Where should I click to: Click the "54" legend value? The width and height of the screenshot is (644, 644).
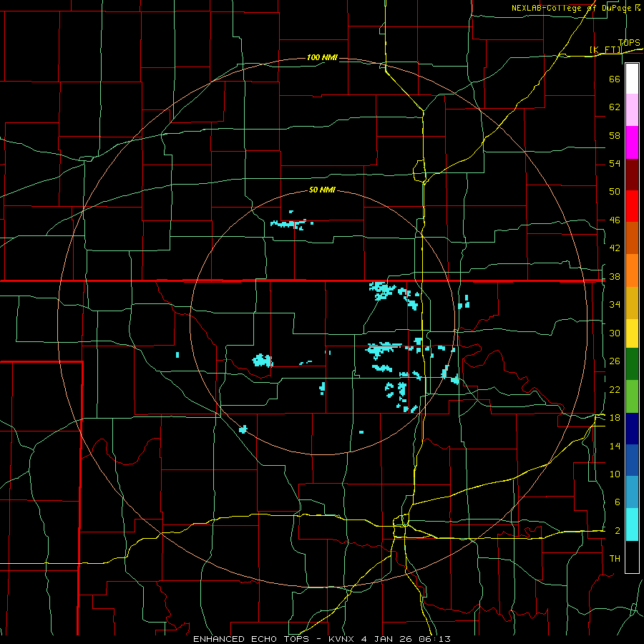point(615,163)
